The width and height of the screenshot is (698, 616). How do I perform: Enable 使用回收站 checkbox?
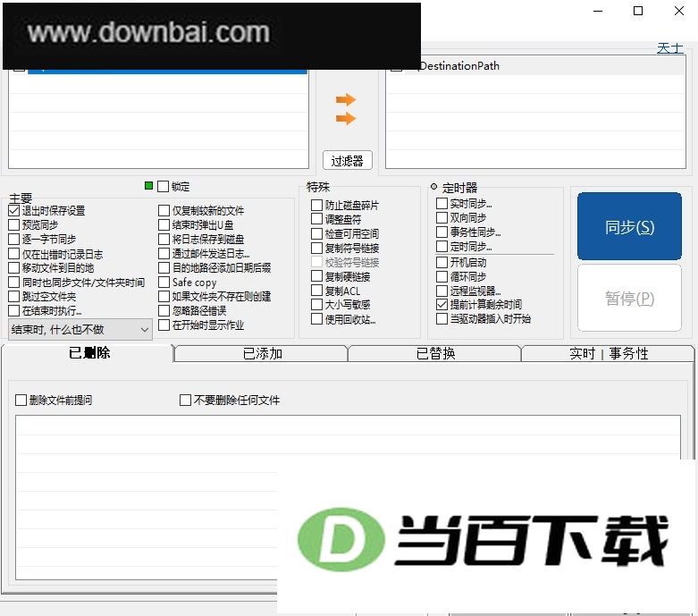(316, 319)
